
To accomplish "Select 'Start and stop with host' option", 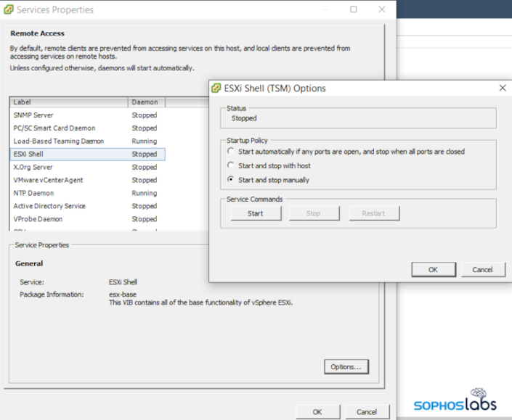I will (x=231, y=165).
